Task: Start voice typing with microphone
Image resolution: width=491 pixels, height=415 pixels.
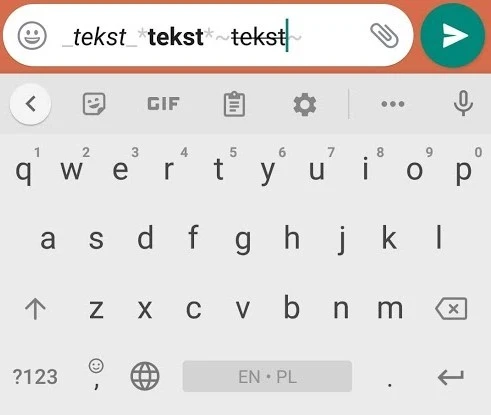Action: coord(463,103)
